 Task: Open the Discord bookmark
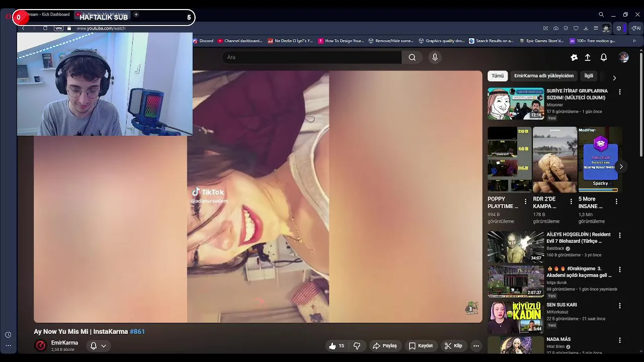[203, 41]
